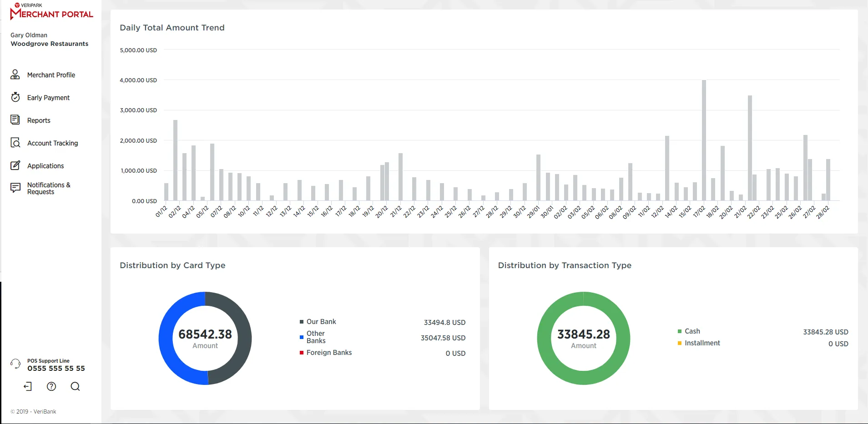Screen dimensions: 868x424
Task: Click the search magnifier icon
Action: click(x=75, y=386)
